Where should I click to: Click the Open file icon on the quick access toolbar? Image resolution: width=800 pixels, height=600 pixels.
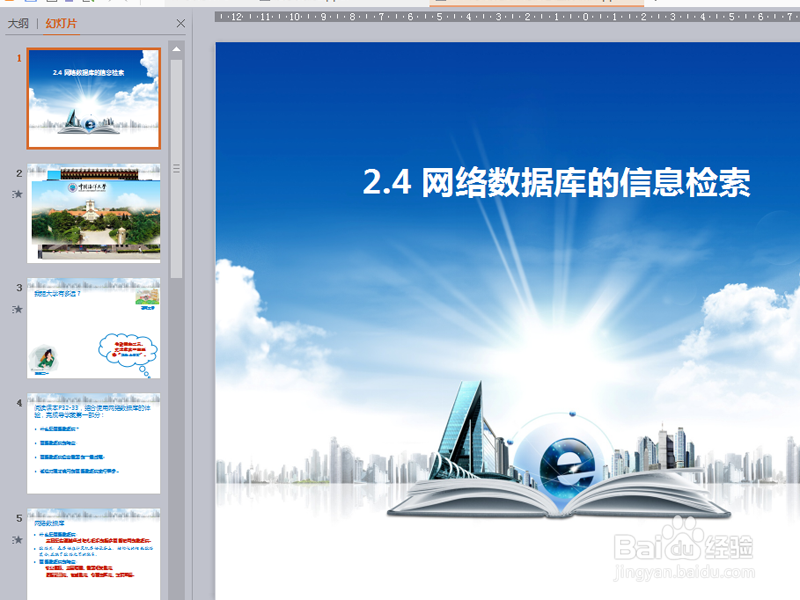pos(50,5)
